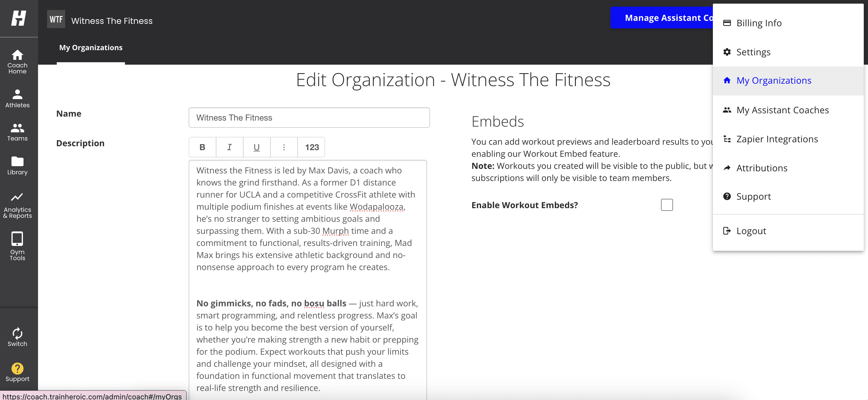Expand more formatting options (three dots)

click(x=284, y=147)
